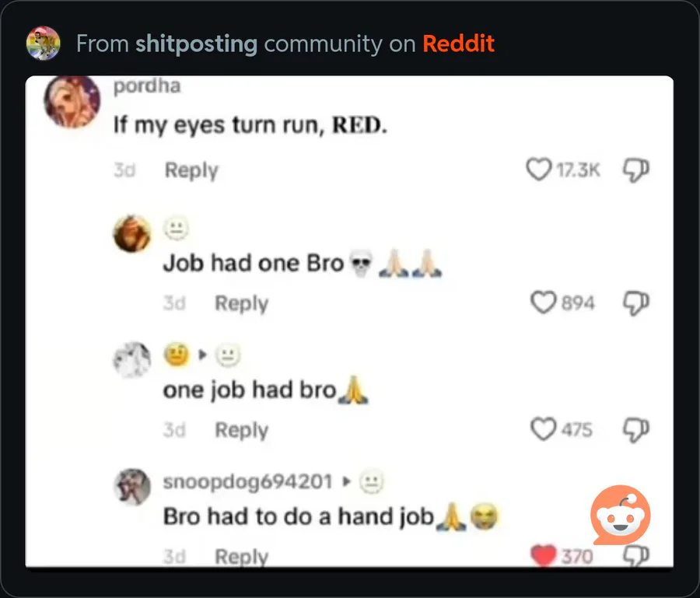Dislike the 'one job had bro' comment
This screenshot has height=598, width=700.
[635, 429]
